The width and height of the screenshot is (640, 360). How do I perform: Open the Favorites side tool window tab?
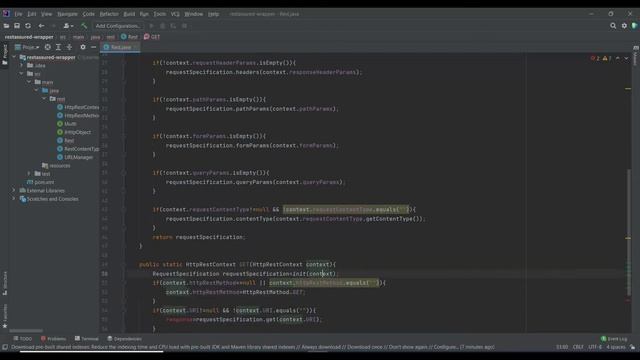click(x=4, y=316)
